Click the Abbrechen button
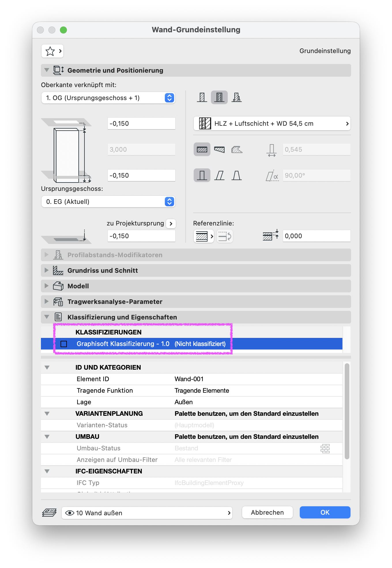 tap(267, 512)
